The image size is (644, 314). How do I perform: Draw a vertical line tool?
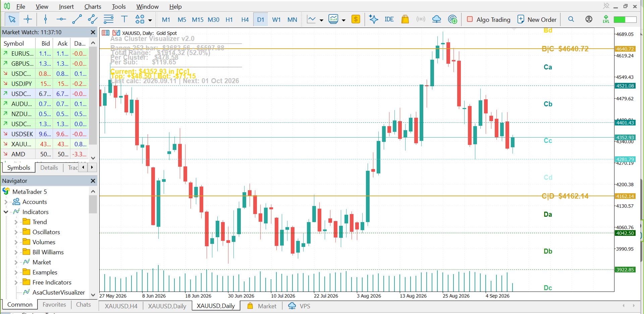point(46,19)
